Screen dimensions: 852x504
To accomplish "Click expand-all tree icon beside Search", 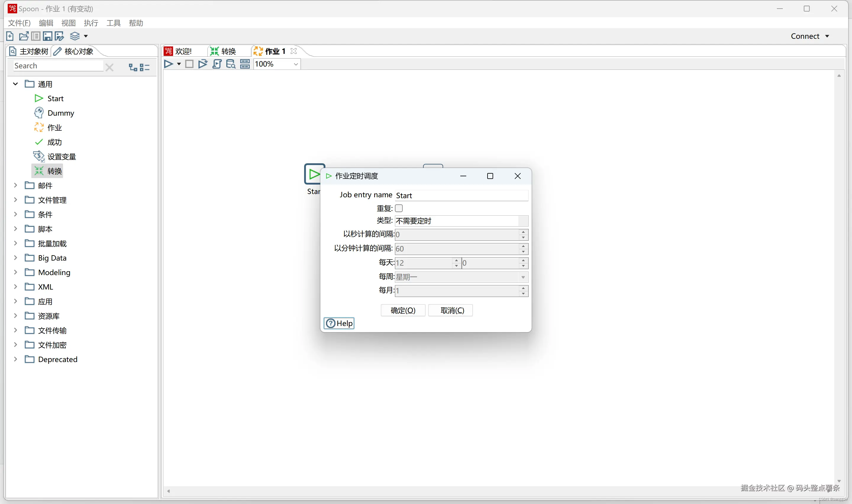I will pos(133,67).
